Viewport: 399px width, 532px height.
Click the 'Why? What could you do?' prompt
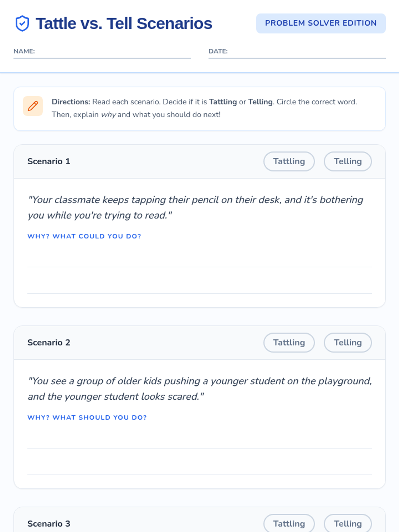click(x=84, y=236)
